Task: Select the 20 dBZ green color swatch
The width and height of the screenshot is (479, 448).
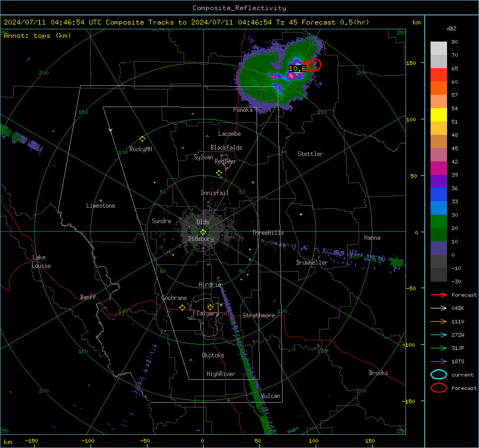Action: 439,221
